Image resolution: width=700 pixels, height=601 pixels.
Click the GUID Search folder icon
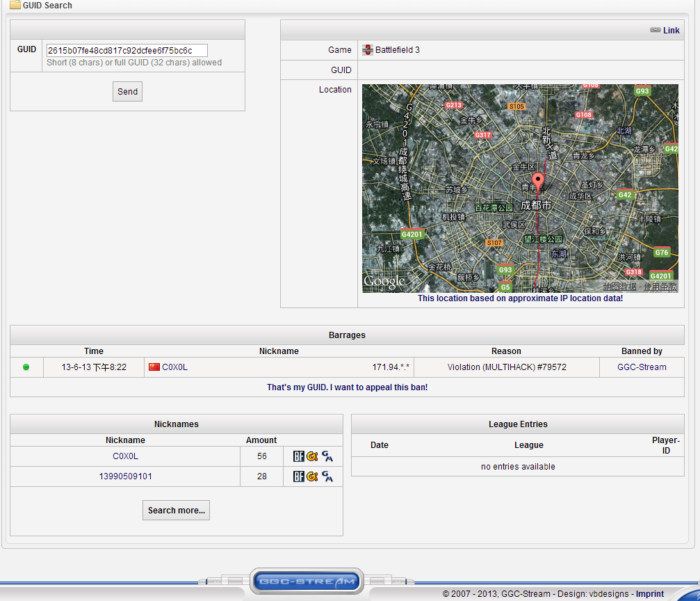pos(15,6)
